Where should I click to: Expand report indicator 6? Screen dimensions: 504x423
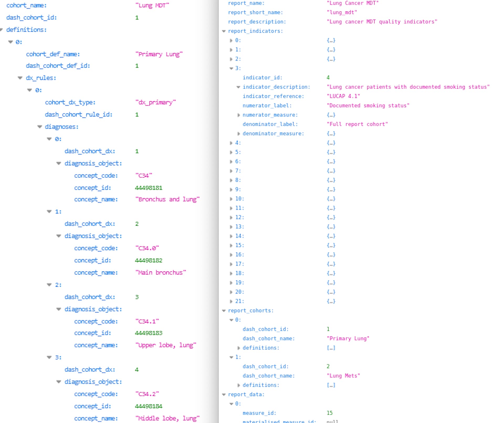pos(231,161)
